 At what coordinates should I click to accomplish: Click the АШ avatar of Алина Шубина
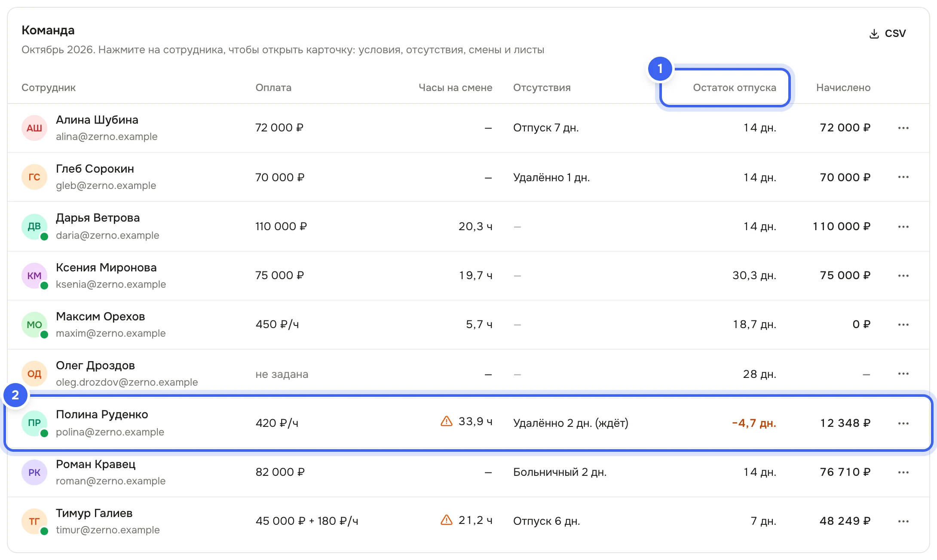point(34,128)
